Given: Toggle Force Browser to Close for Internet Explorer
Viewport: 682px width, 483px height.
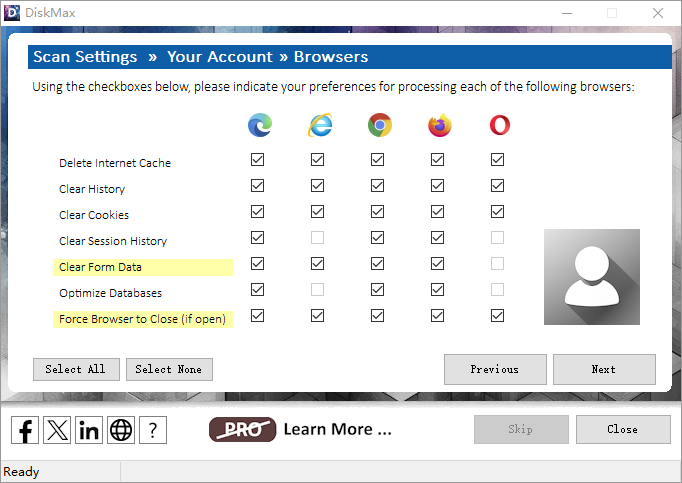Looking at the screenshot, I should [x=318, y=316].
